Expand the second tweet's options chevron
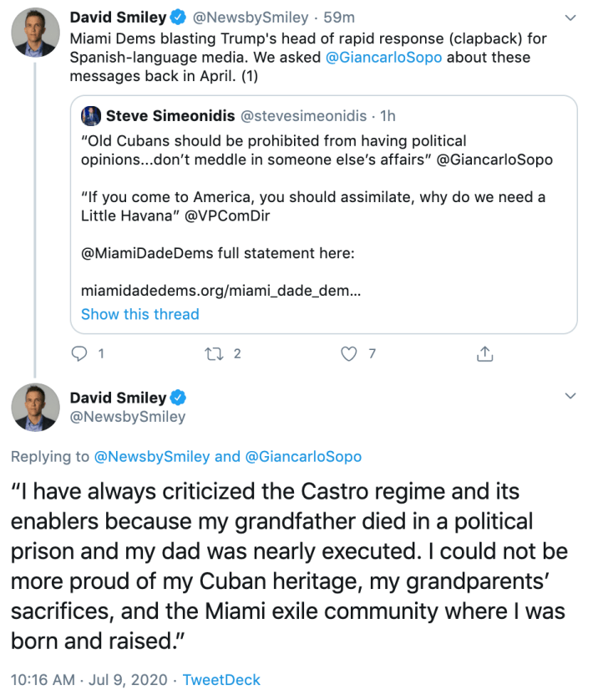Screen dimensions: 593x700 click(x=570, y=396)
